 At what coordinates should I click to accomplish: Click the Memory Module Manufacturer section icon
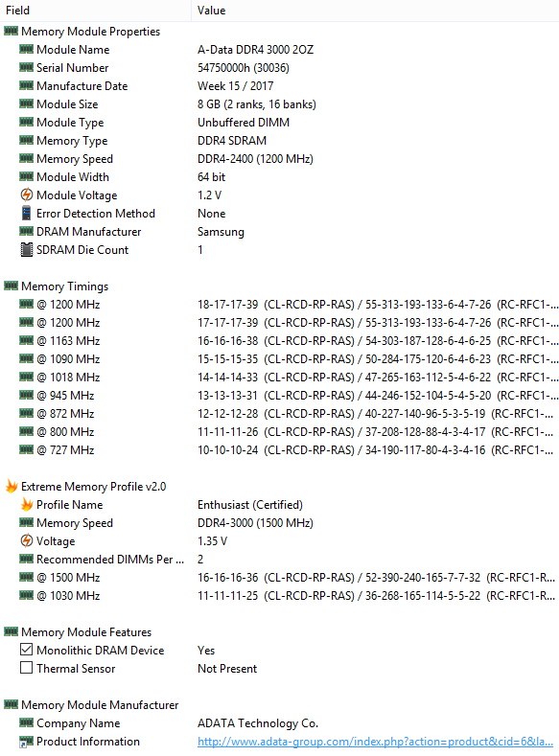(12, 704)
